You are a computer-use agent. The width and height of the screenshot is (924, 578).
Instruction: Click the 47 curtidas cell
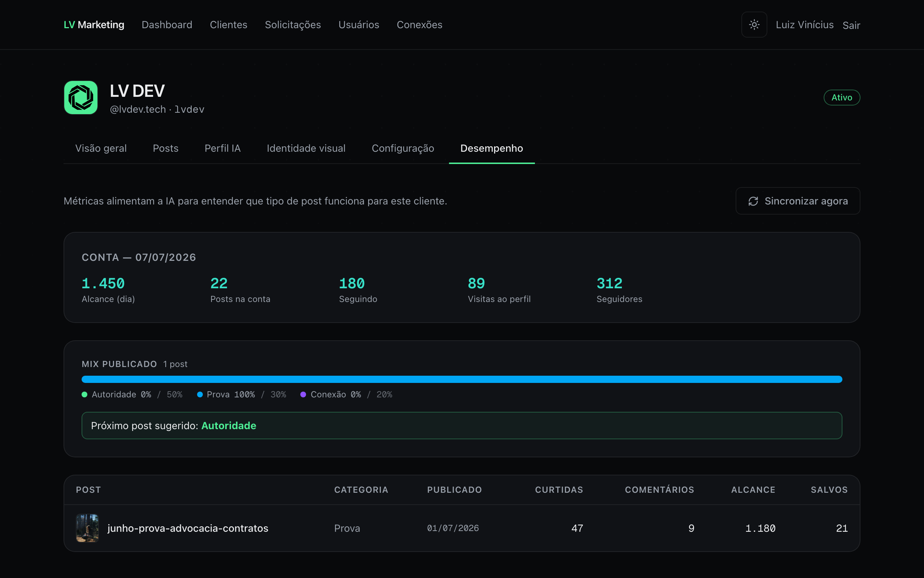tap(577, 528)
